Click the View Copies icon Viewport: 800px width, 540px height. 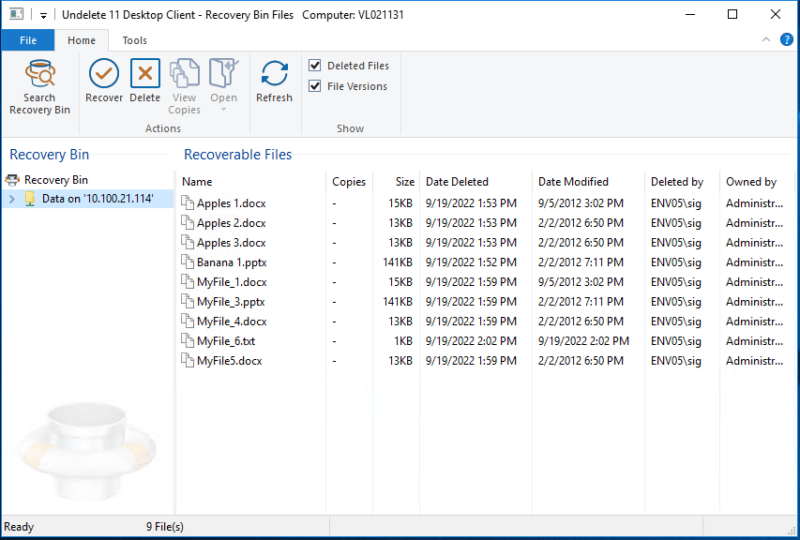184,74
